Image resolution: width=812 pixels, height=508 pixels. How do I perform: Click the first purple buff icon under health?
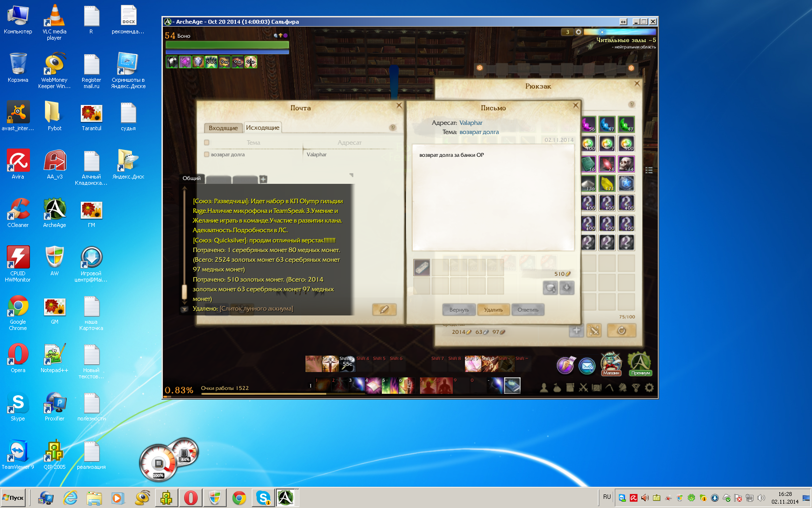click(x=186, y=62)
